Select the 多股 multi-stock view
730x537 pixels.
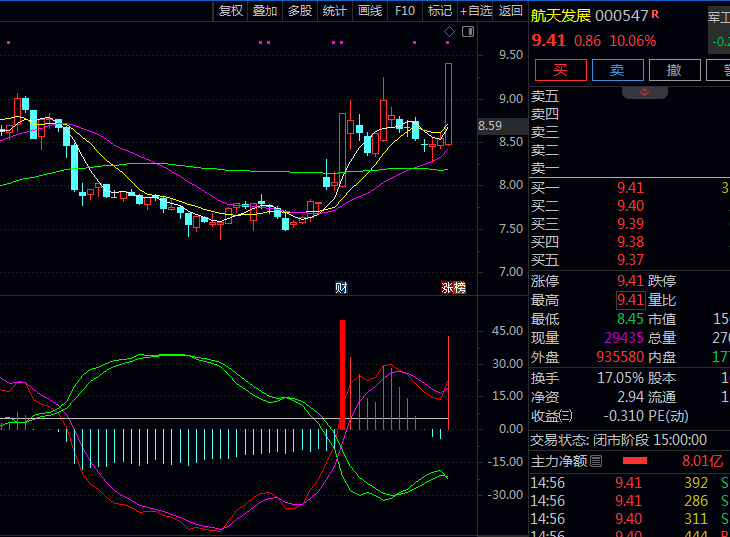(x=300, y=11)
